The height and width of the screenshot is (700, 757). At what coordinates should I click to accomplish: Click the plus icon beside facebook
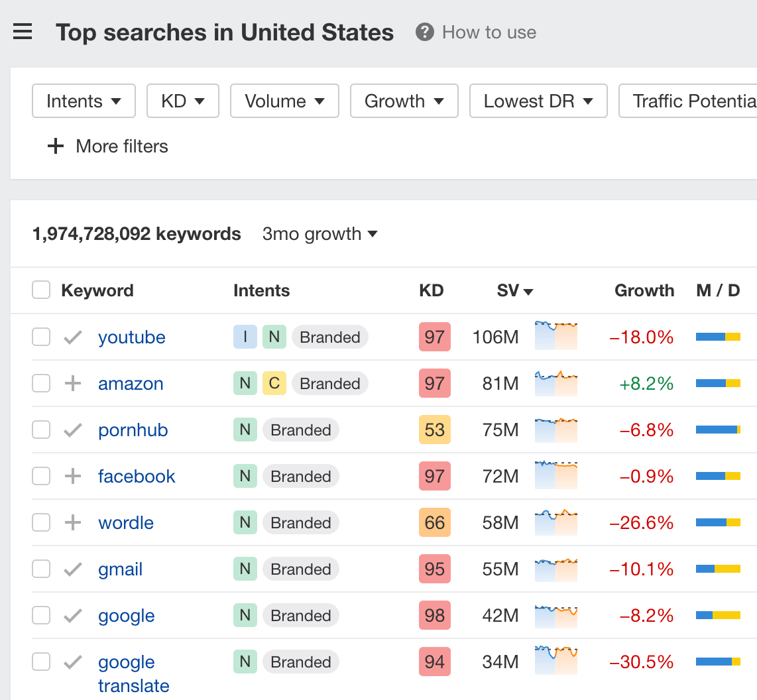pyautogui.click(x=72, y=476)
